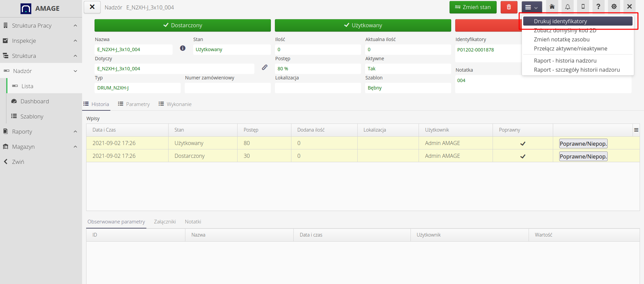Open settings gear icon
Viewport: 644px width, 284px height.
click(x=614, y=7)
